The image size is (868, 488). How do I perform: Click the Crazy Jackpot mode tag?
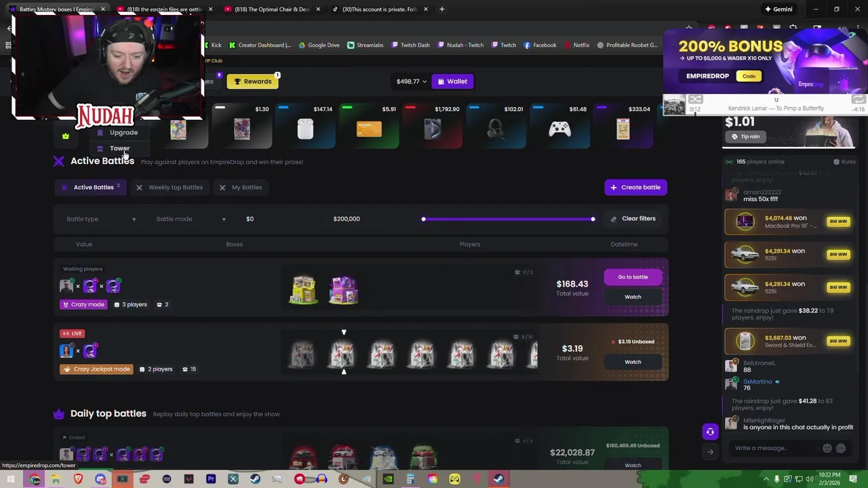[x=96, y=369]
